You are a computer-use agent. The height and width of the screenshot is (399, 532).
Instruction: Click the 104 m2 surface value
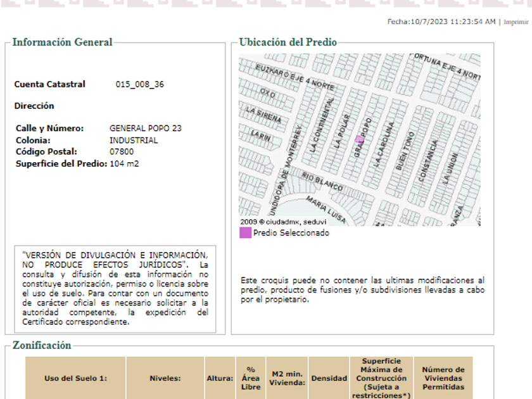tap(124, 163)
